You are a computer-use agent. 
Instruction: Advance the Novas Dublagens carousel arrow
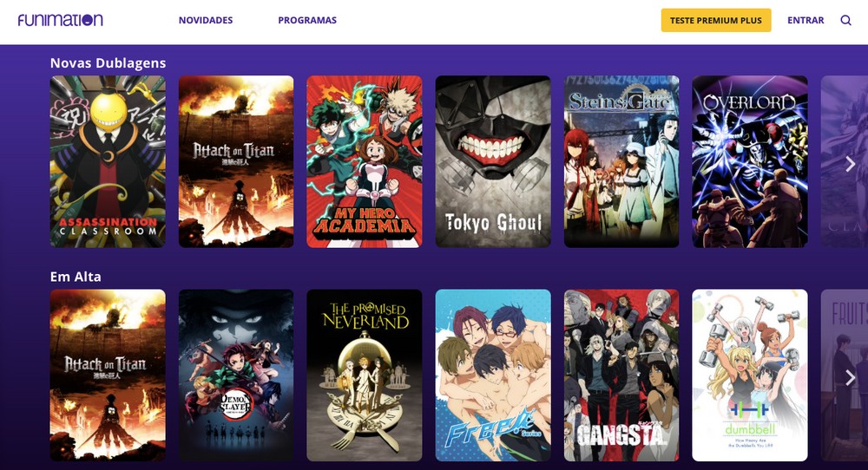(851, 163)
